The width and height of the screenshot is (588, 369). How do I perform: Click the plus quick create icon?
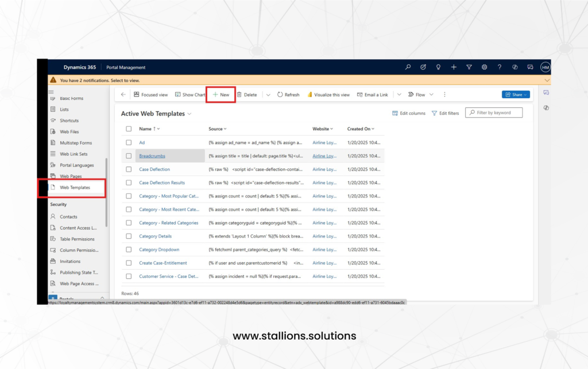coord(454,67)
